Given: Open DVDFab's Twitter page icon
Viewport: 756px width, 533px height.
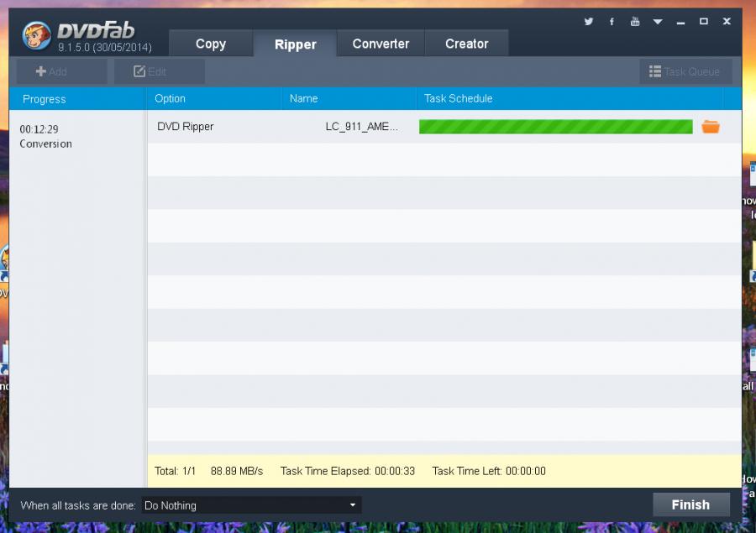Looking at the screenshot, I should 588,22.
